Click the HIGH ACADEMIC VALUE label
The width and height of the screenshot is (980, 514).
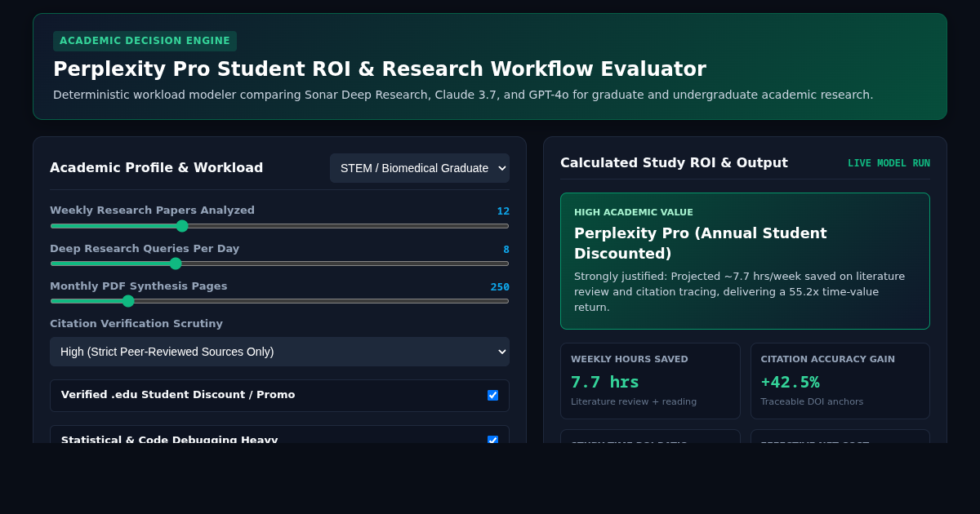tap(634, 212)
